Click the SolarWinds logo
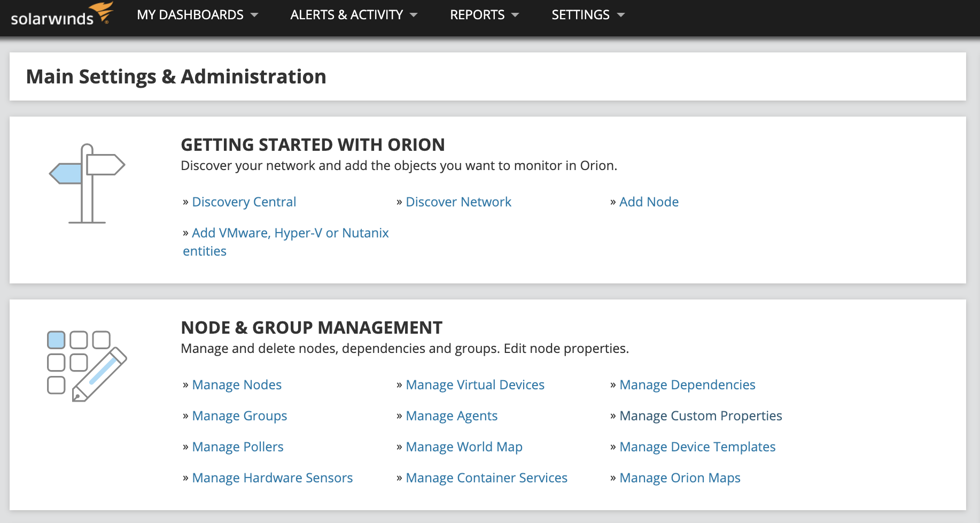Screen dimensions: 980x523 [x=62, y=14]
